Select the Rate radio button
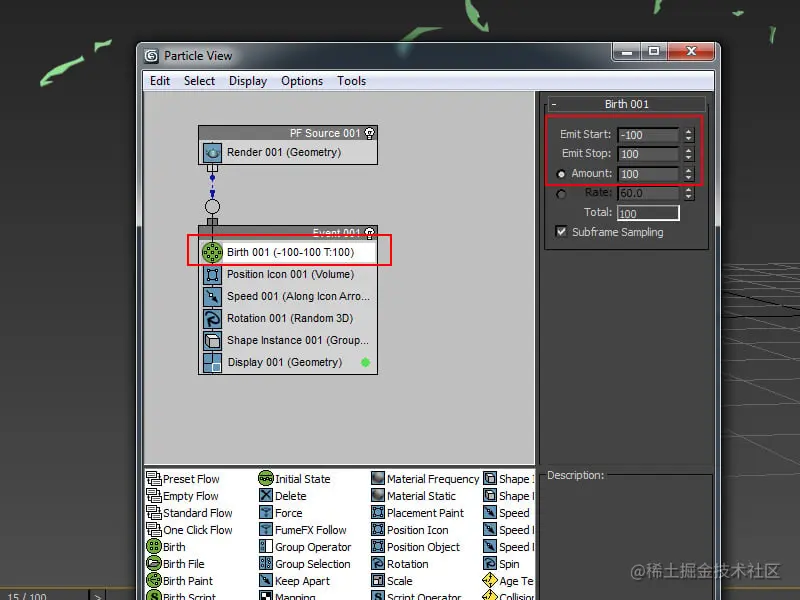Viewport: 800px width, 600px height. 561,194
